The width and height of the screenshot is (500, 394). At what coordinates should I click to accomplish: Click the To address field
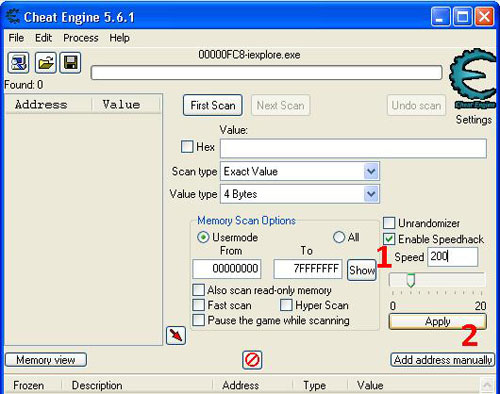tap(308, 269)
